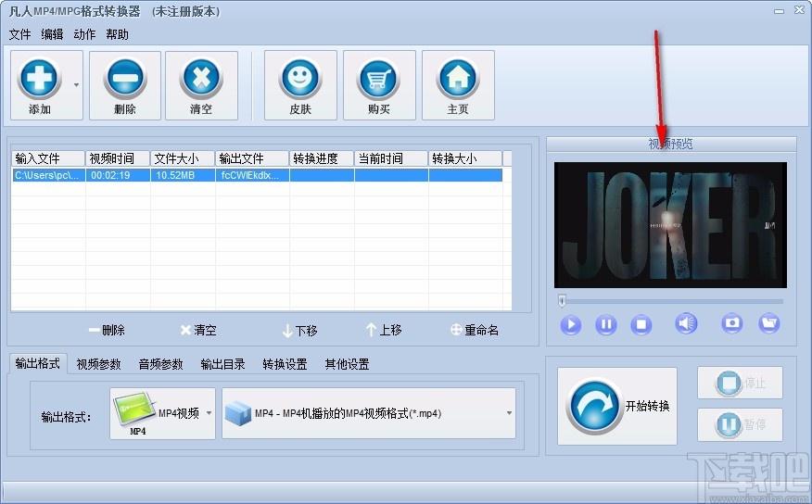Mute the preview with speaker icon
Image resolution: width=812 pixels, height=504 pixels.
click(686, 323)
